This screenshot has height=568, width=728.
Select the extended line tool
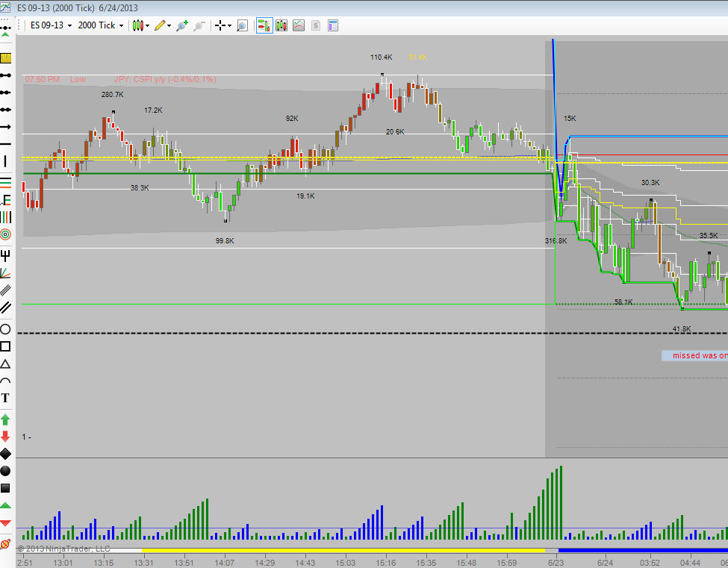5,110
